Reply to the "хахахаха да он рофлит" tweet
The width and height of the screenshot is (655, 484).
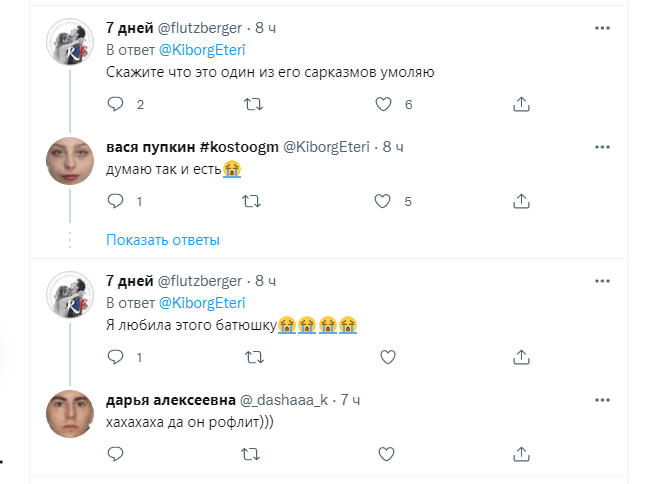pos(115,453)
